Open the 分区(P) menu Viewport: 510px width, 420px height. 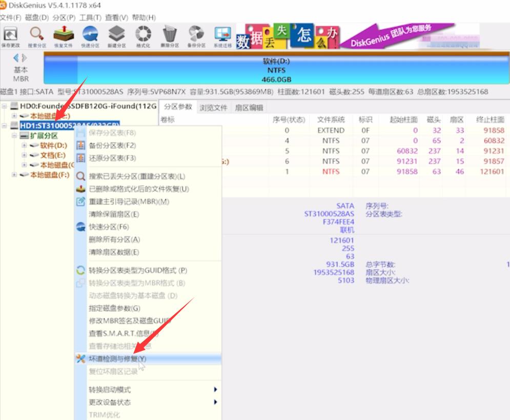click(x=64, y=17)
